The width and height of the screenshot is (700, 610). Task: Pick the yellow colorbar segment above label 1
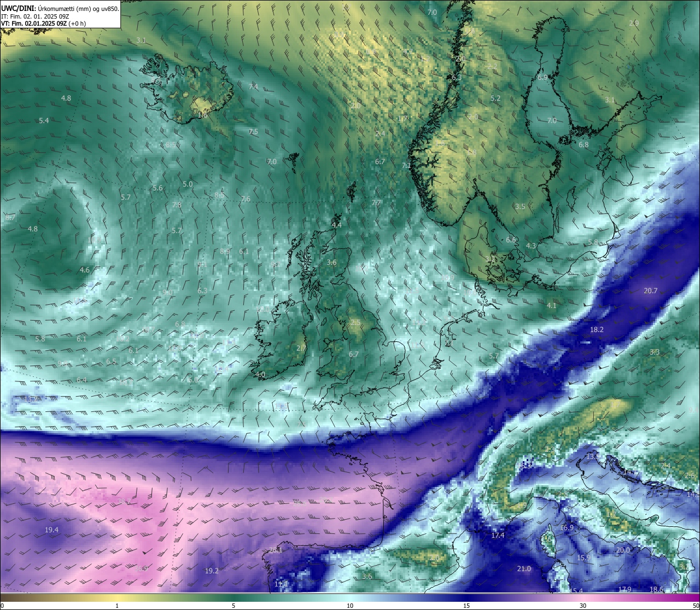(117, 597)
